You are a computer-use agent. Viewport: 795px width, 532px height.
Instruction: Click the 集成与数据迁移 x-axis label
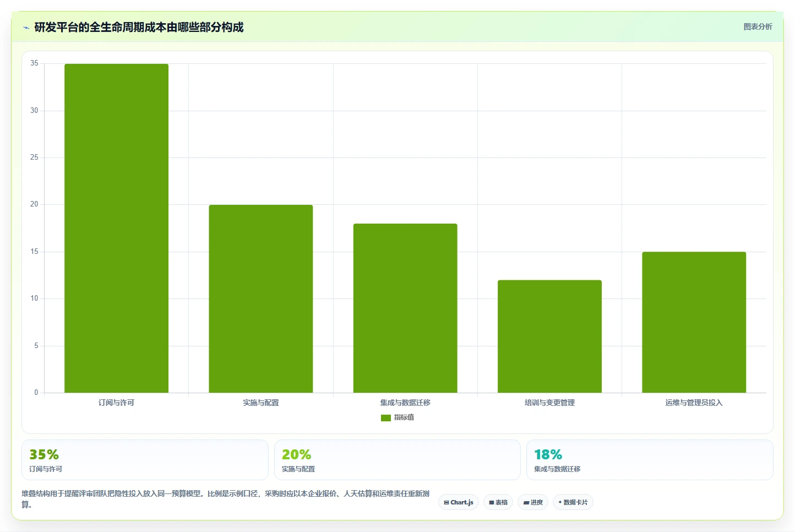point(405,403)
